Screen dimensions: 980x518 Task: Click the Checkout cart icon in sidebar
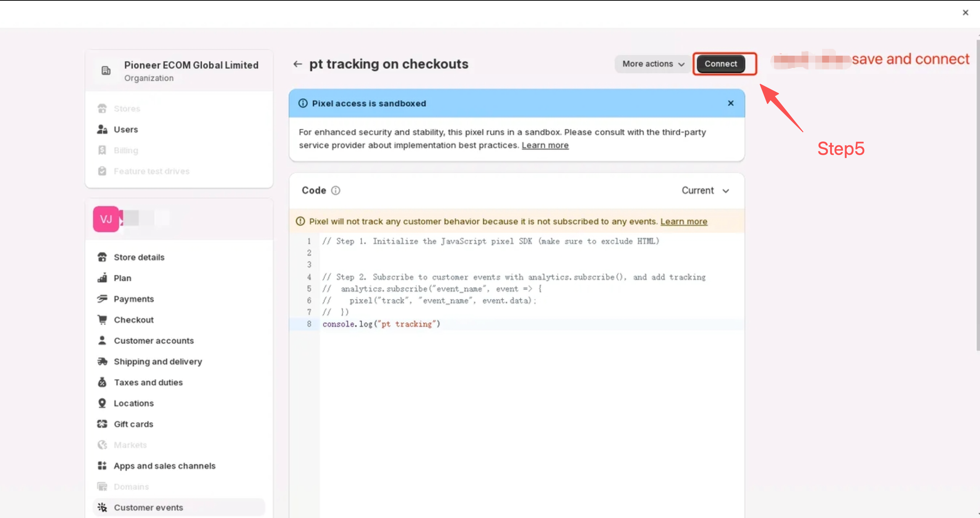[102, 320]
